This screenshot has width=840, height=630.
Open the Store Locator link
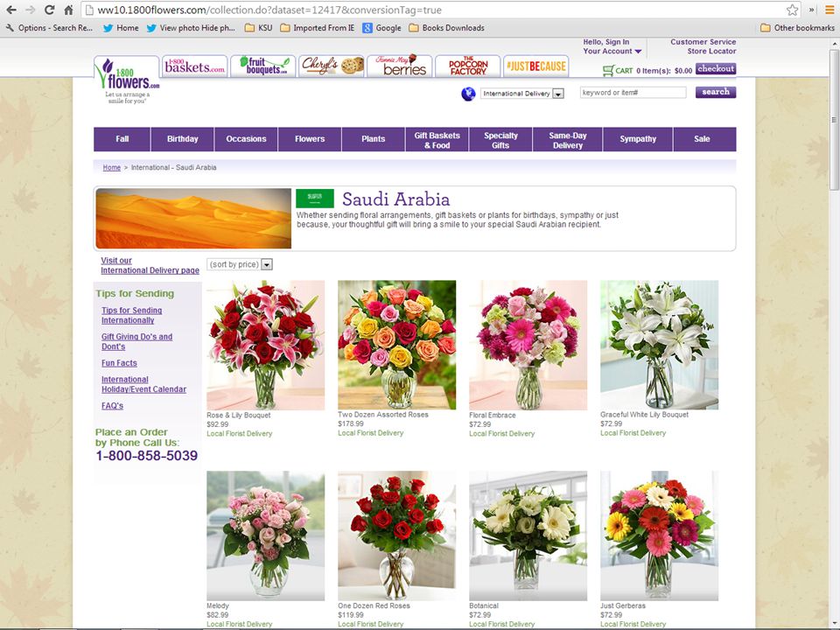[x=711, y=52]
